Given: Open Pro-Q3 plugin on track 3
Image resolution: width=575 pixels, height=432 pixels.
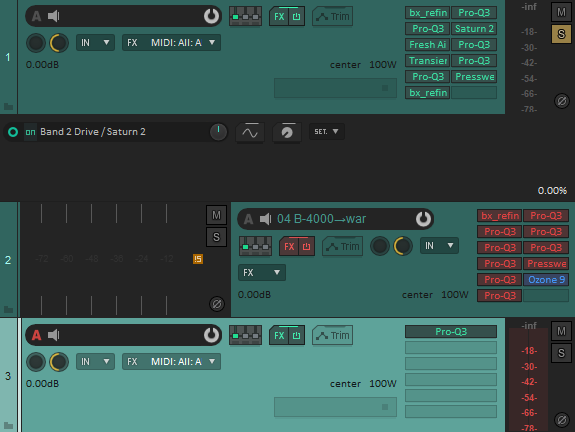Looking at the screenshot, I should coord(451,332).
